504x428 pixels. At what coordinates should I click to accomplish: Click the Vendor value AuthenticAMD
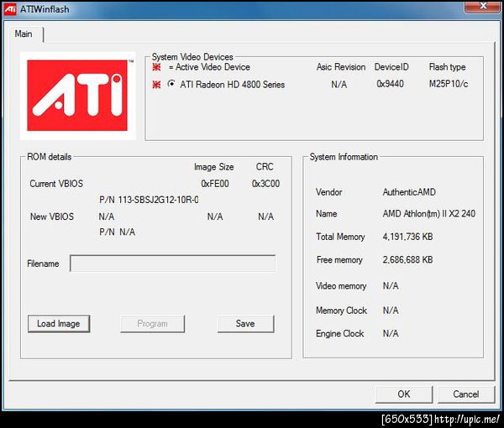[x=409, y=192]
